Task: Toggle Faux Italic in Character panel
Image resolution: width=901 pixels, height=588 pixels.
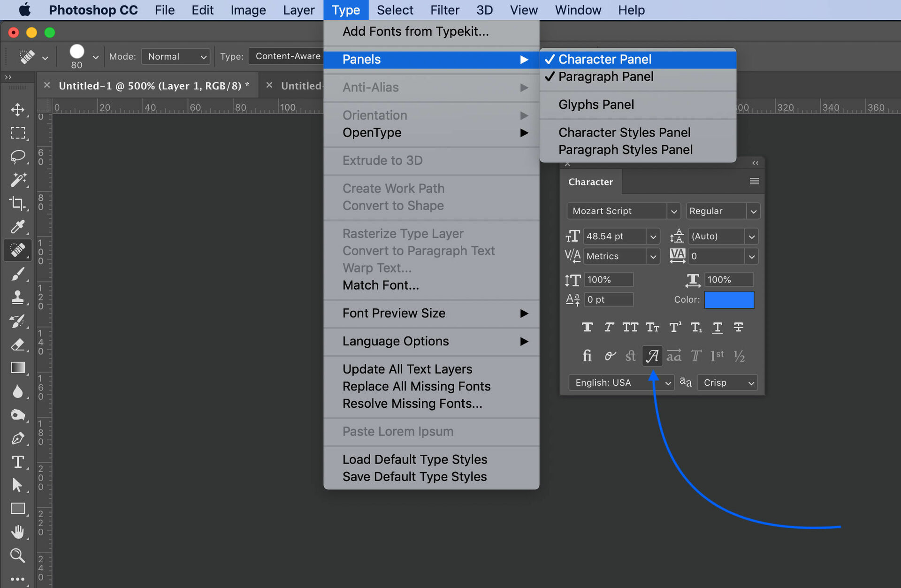Action: [609, 327]
